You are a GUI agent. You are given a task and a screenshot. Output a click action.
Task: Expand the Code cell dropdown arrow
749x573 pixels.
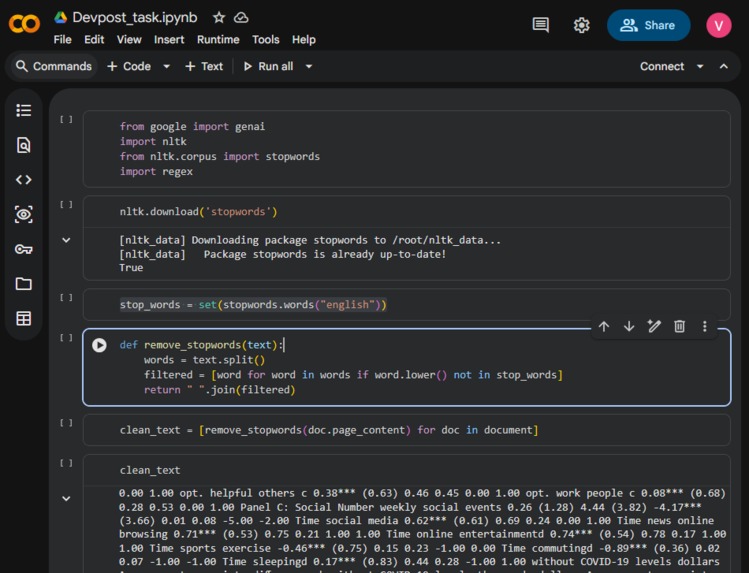[x=166, y=66]
